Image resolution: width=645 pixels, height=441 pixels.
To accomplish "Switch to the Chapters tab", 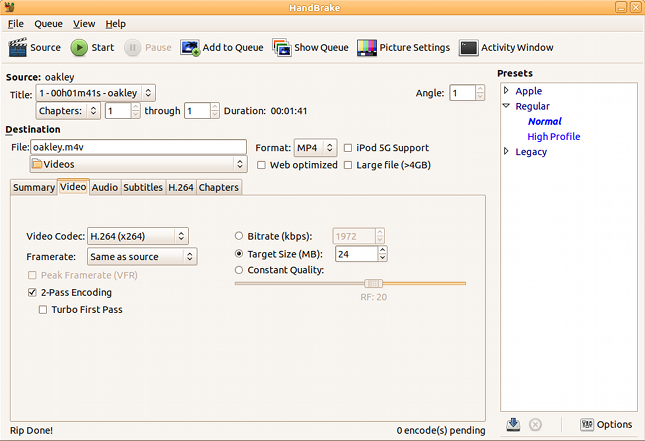I will click(218, 187).
